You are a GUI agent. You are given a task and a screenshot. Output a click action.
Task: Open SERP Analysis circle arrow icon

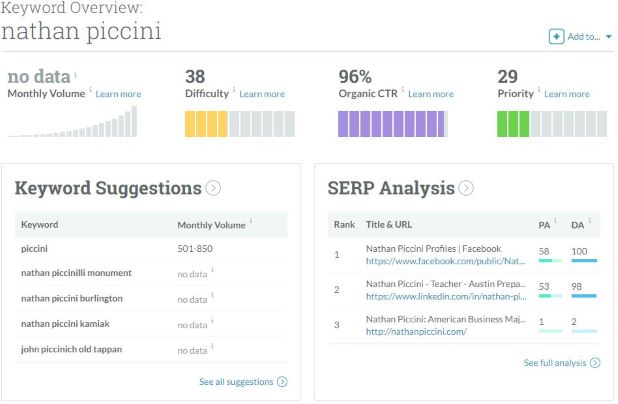[466, 188]
